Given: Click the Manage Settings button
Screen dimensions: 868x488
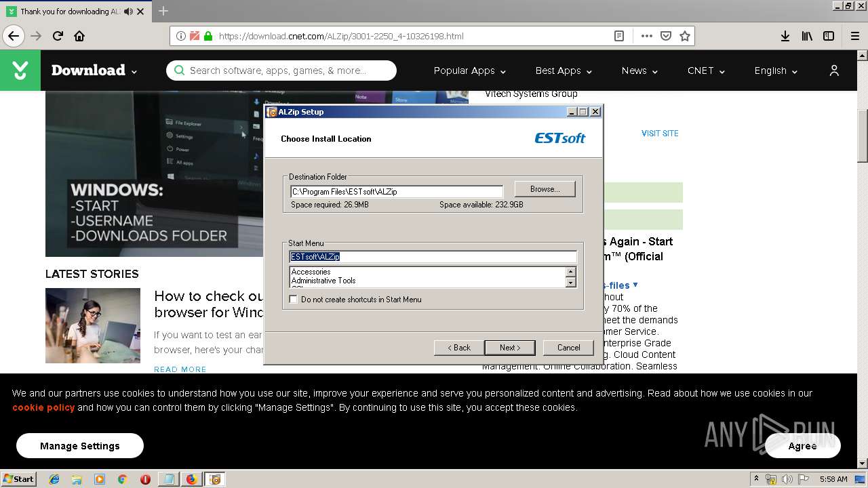Looking at the screenshot, I should pyautogui.click(x=80, y=446).
